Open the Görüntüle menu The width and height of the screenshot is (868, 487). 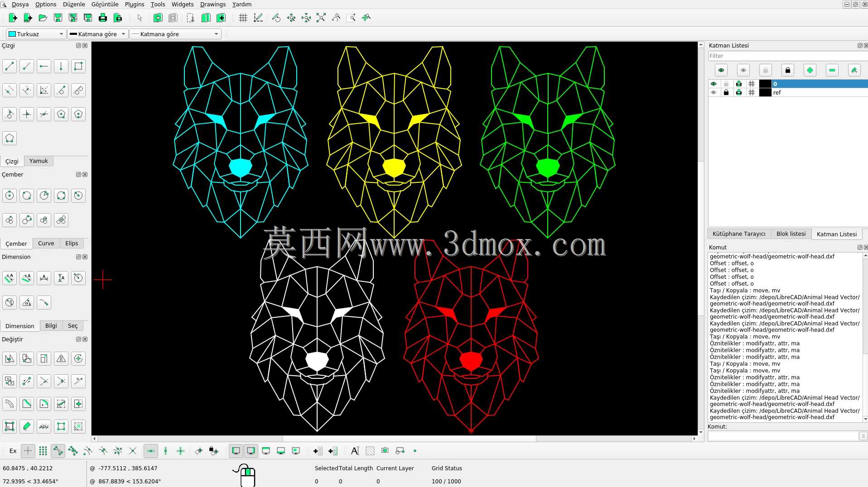105,4
